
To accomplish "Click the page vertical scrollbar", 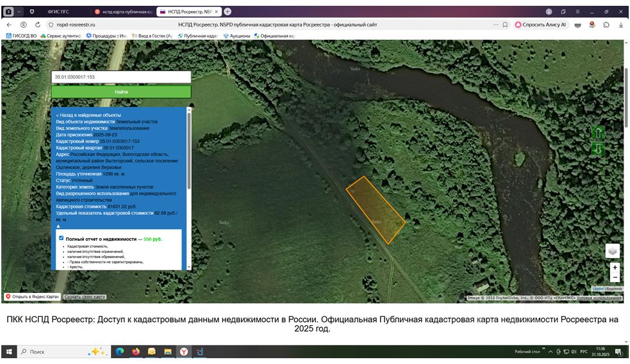I will click(626, 98).
